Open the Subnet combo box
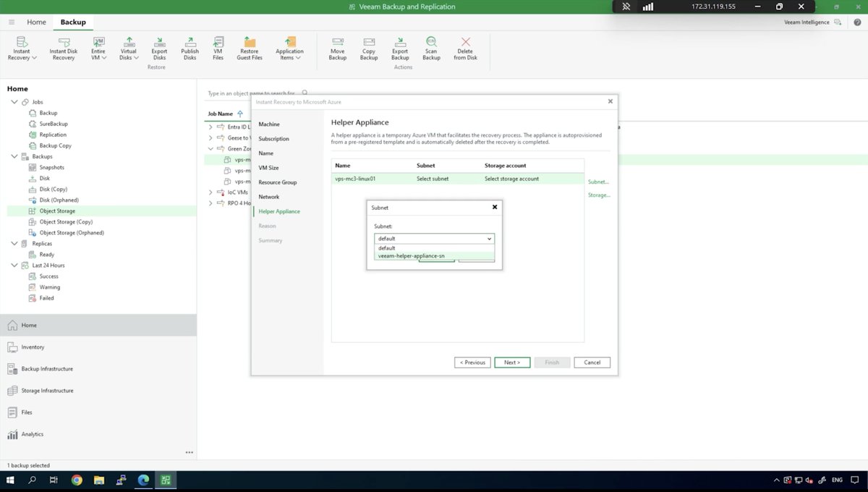The image size is (868, 492). click(x=434, y=238)
